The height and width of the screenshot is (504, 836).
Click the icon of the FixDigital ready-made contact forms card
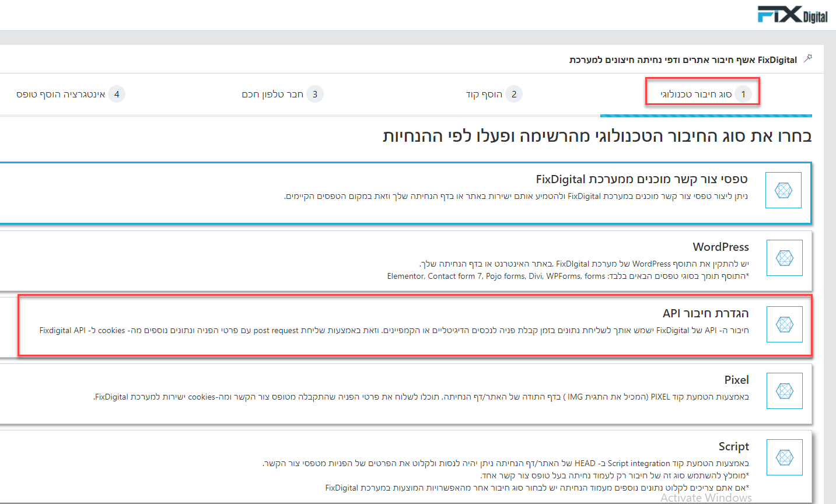[783, 190]
